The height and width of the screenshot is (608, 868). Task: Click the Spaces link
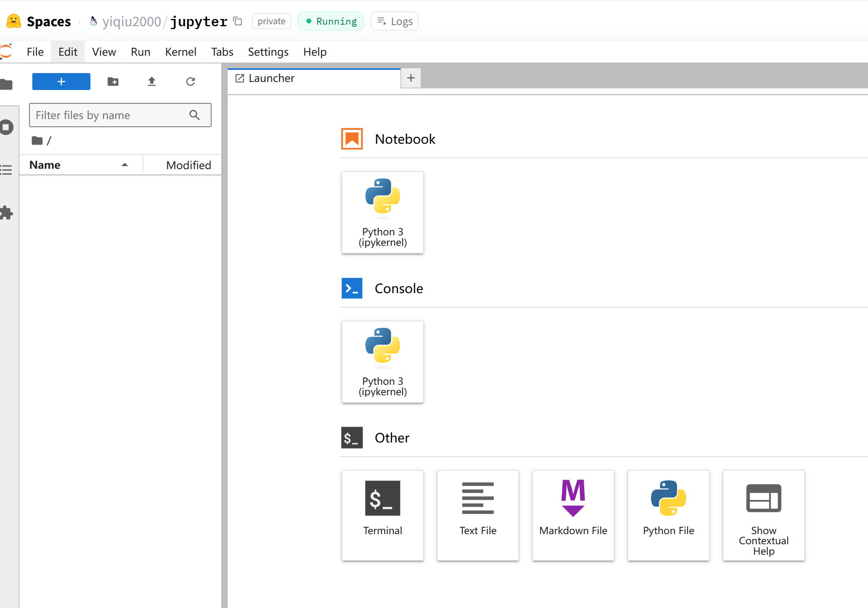pyautogui.click(x=49, y=21)
